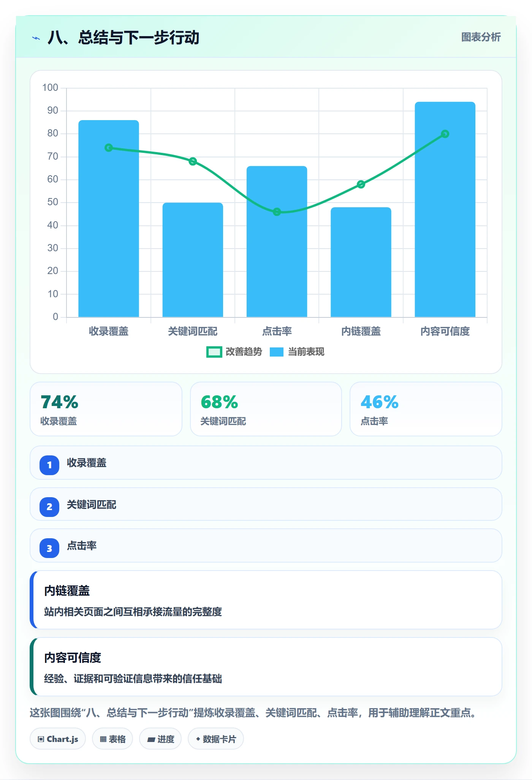This screenshot has width=532, height=780.
Task: Click the y-axis label 50
Action: point(53,202)
